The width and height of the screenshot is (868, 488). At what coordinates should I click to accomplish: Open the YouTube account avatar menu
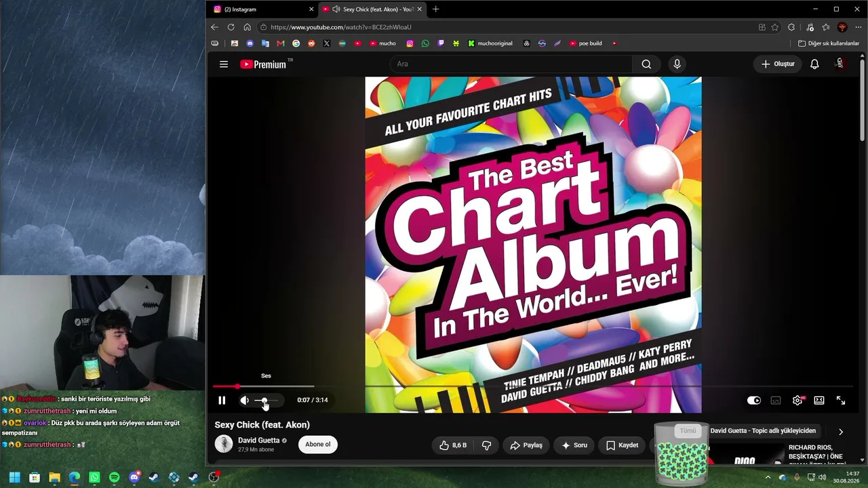(x=840, y=64)
